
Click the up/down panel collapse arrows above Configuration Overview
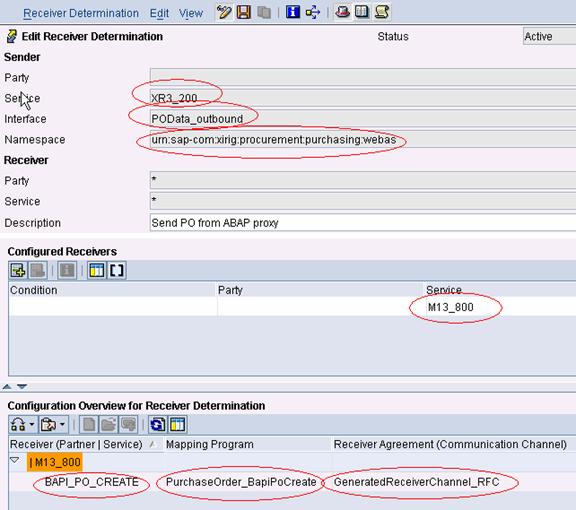point(15,386)
